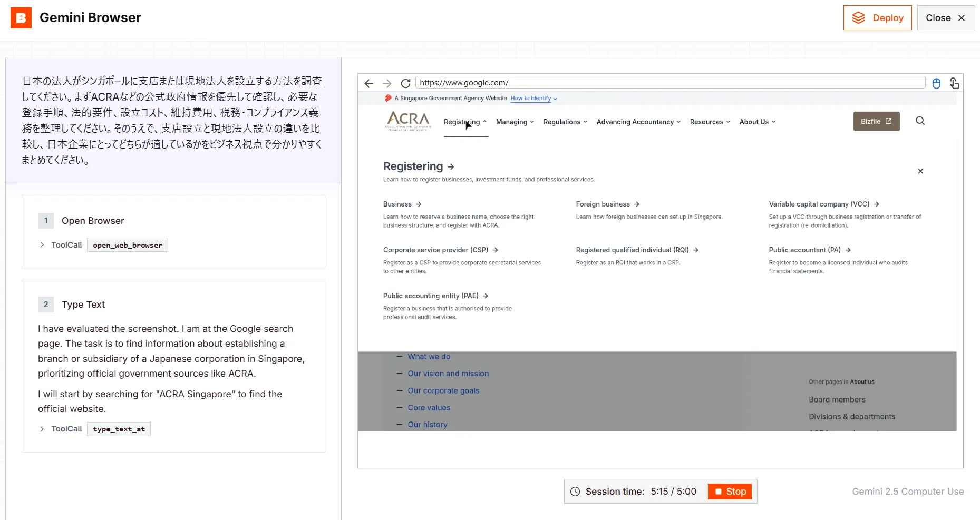Click the Divisions & departments link
Image resolution: width=980 pixels, height=520 pixels.
tap(852, 417)
